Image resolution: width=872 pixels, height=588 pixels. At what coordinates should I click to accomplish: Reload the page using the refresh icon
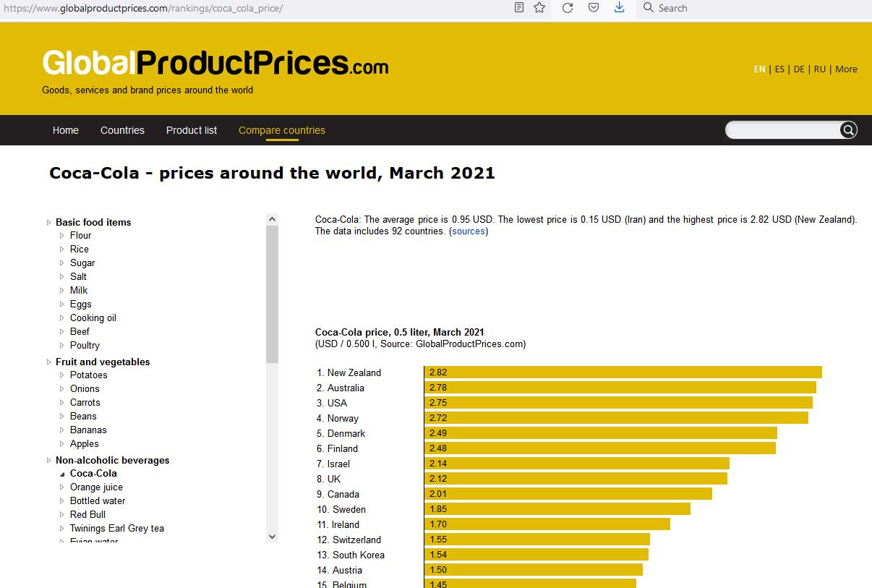568,8
